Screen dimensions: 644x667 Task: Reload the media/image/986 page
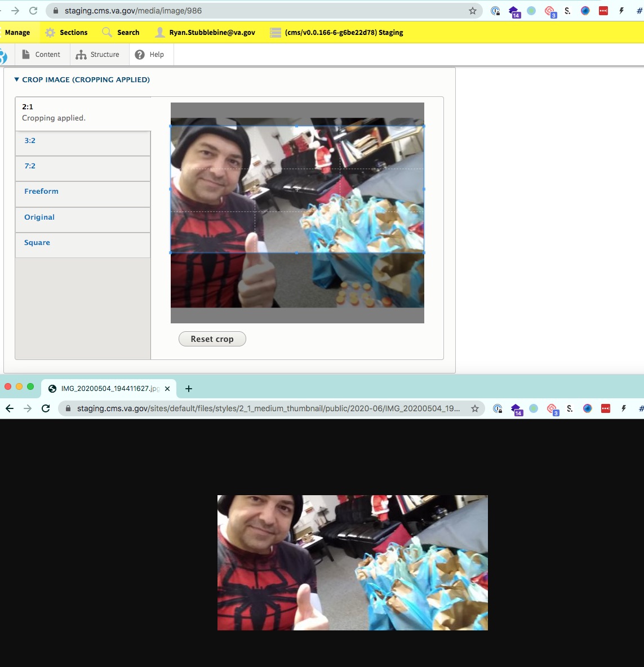pyautogui.click(x=33, y=11)
